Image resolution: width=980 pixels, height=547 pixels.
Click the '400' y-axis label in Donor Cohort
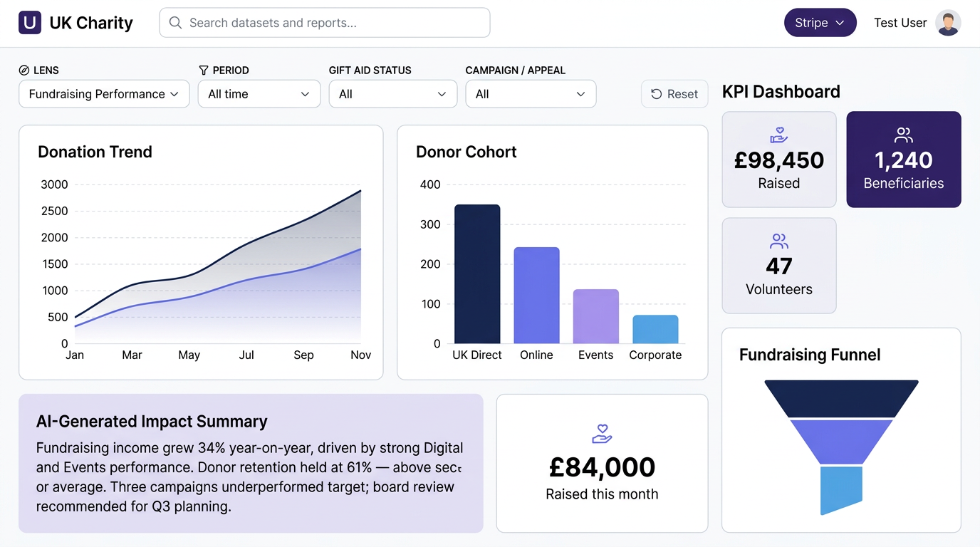(x=430, y=184)
